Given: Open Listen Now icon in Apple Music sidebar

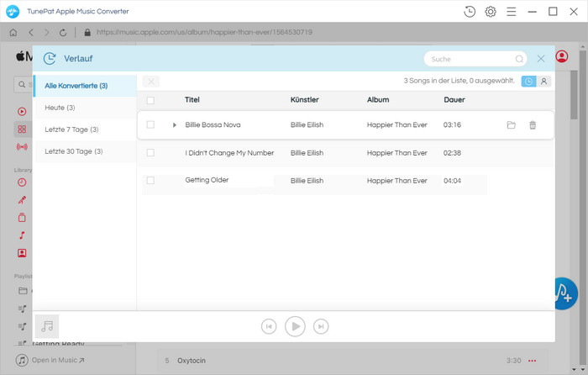Looking at the screenshot, I should click(22, 112).
